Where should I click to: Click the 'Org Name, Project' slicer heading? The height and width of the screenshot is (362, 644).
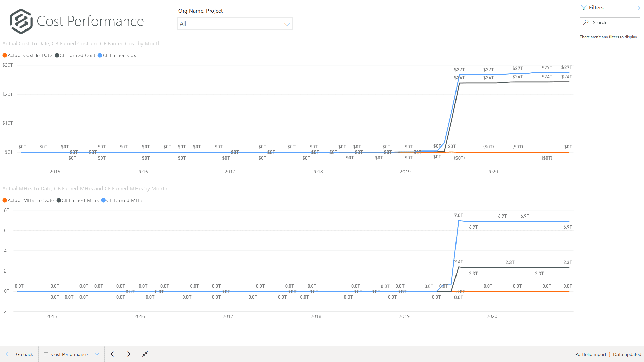(x=201, y=11)
